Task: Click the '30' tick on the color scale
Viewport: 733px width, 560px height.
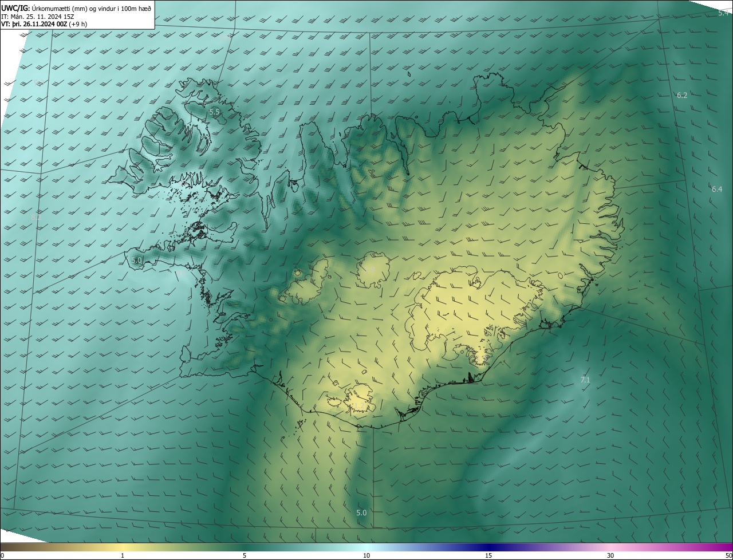Action: tap(610, 555)
